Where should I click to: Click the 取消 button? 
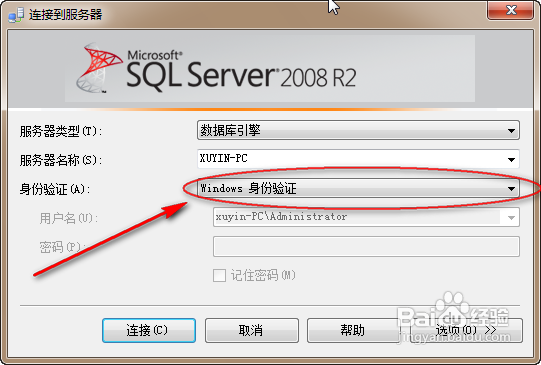tap(252, 330)
